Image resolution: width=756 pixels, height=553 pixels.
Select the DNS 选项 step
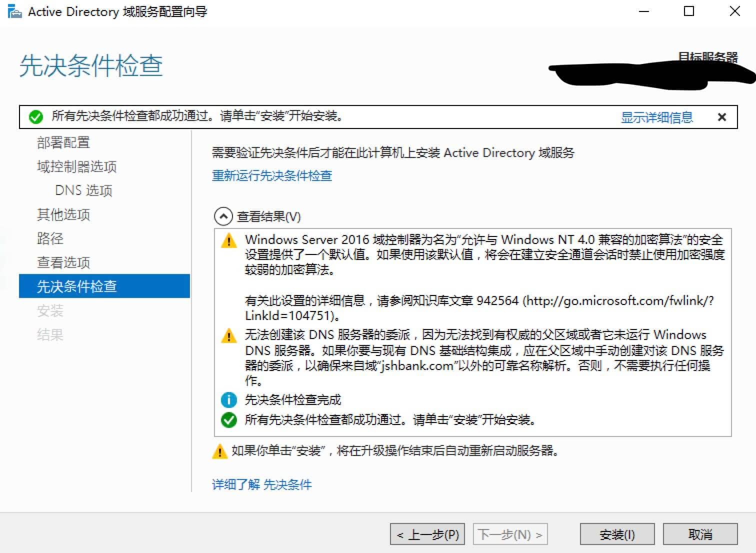tap(83, 190)
